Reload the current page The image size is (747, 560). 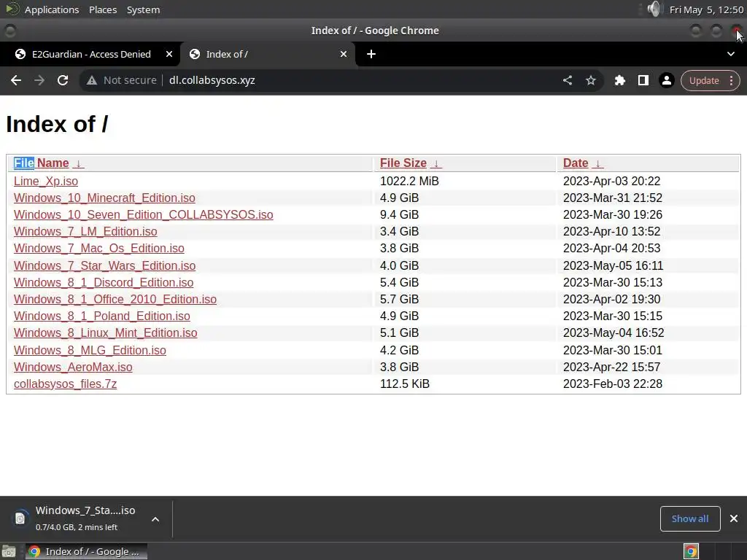pyautogui.click(x=63, y=80)
